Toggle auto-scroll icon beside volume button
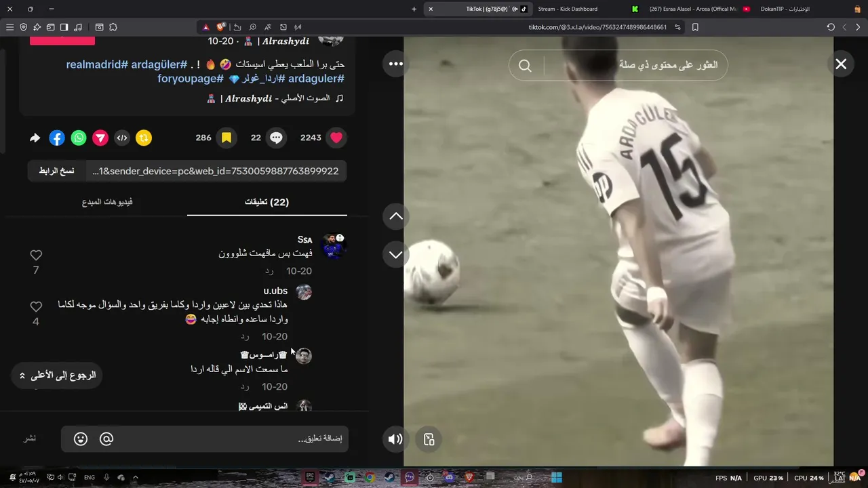This screenshot has width=868, height=488. tap(429, 439)
